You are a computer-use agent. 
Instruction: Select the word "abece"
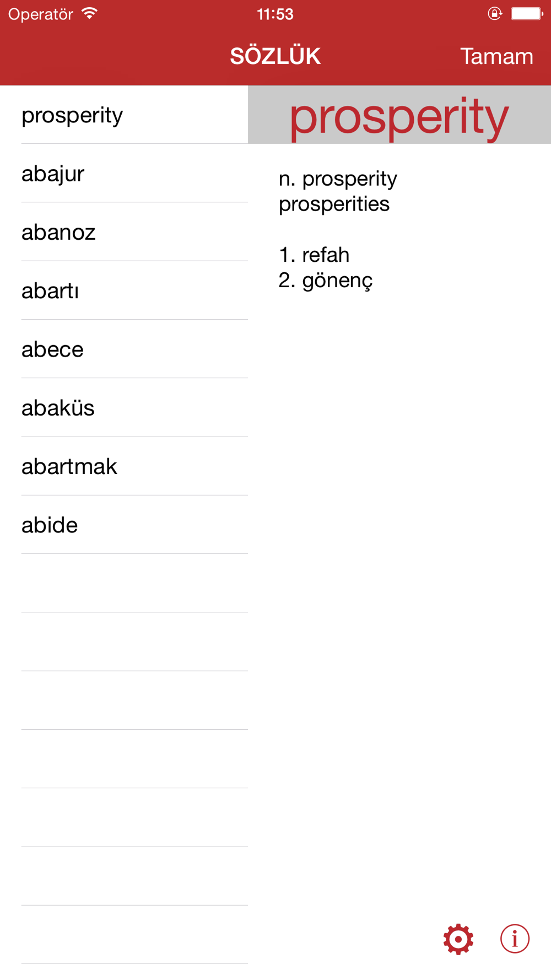click(x=52, y=349)
